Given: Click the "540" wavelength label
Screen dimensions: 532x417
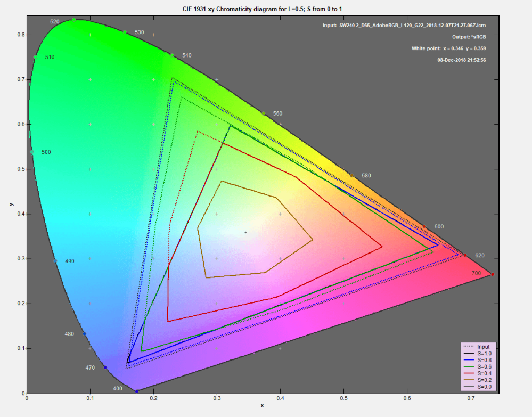Looking at the screenshot, I should [x=186, y=55].
